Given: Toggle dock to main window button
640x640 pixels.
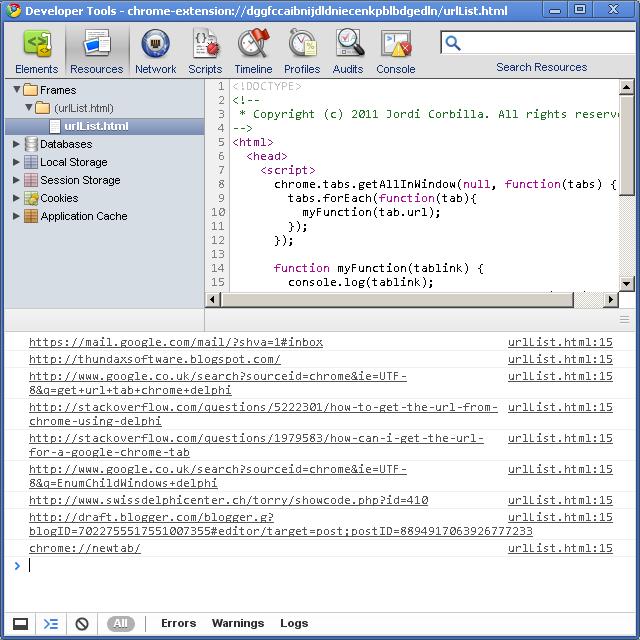Looking at the screenshot, I should click(x=20, y=624).
